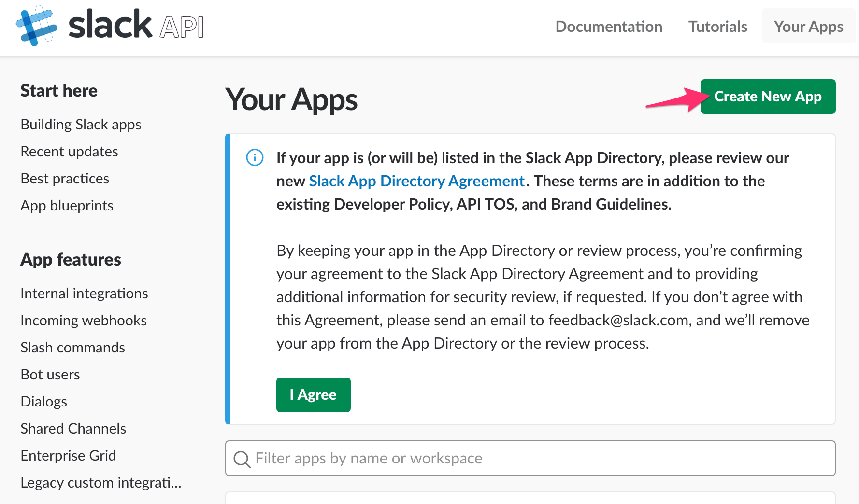This screenshot has height=504, width=859.
Task: Open the Documentation menu item
Action: (x=609, y=27)
